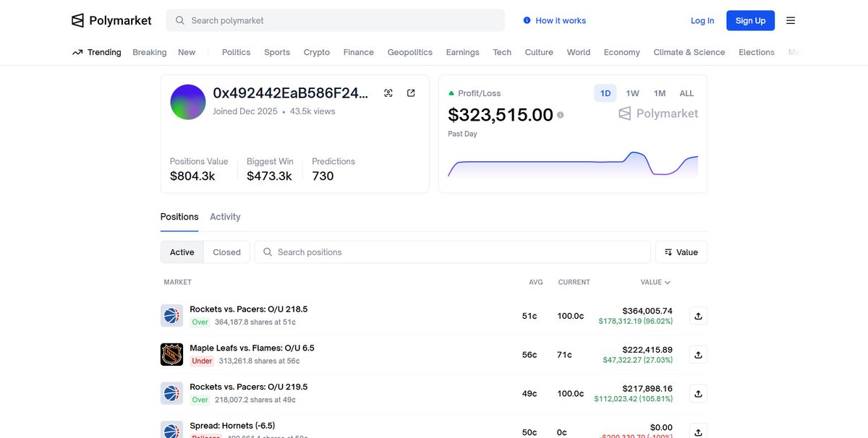
Task: Open the Geopolitics category
Action: click(410, 52)
